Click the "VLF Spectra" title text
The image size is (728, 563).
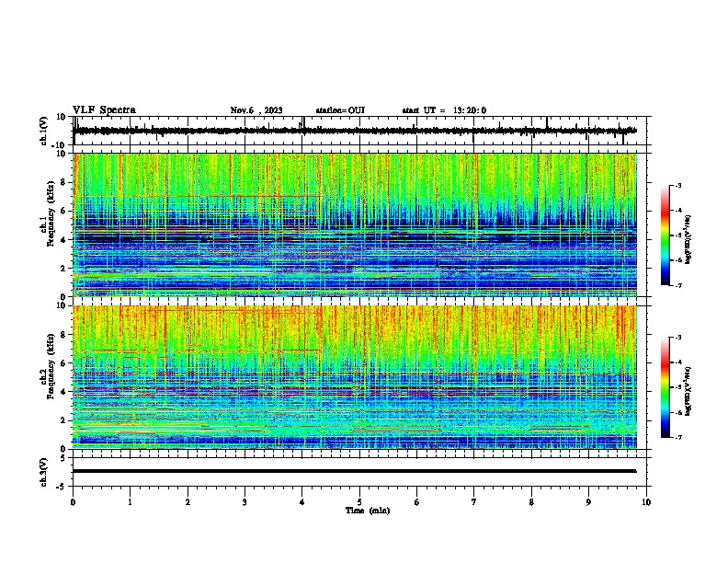[104, 110]
